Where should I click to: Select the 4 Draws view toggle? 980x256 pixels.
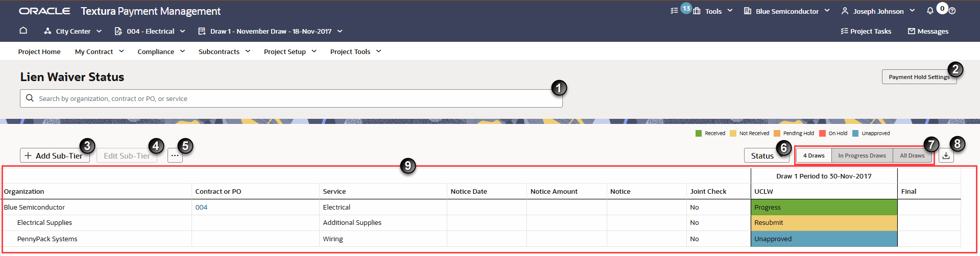point(814,156)
